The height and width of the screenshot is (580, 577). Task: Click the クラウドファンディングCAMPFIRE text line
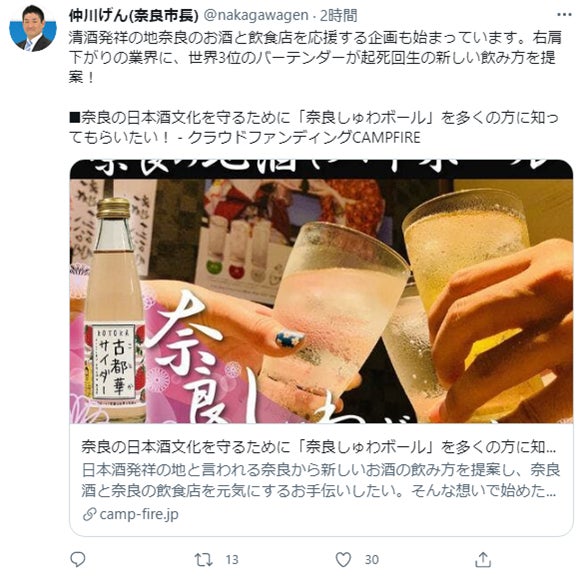[x=304, y=138]
